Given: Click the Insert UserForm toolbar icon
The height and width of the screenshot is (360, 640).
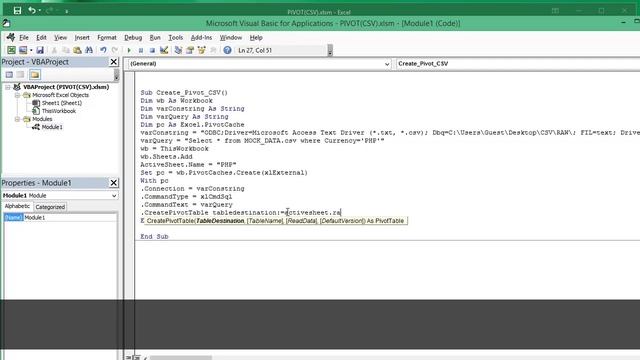Looking at the screenshot, I should coord(23,50).
